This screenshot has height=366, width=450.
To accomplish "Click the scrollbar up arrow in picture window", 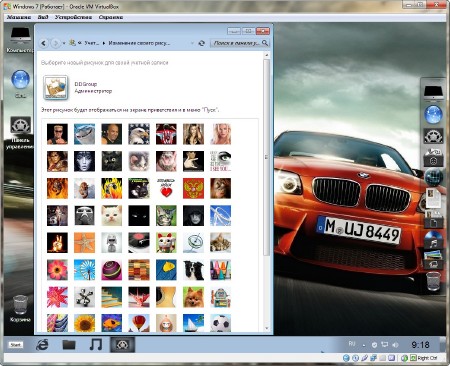I will pos(267,55).
